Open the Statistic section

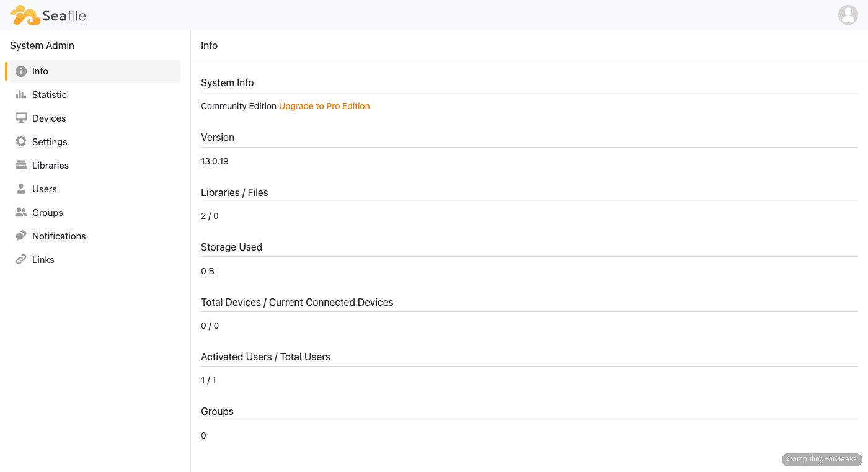(x=49, y=94)
